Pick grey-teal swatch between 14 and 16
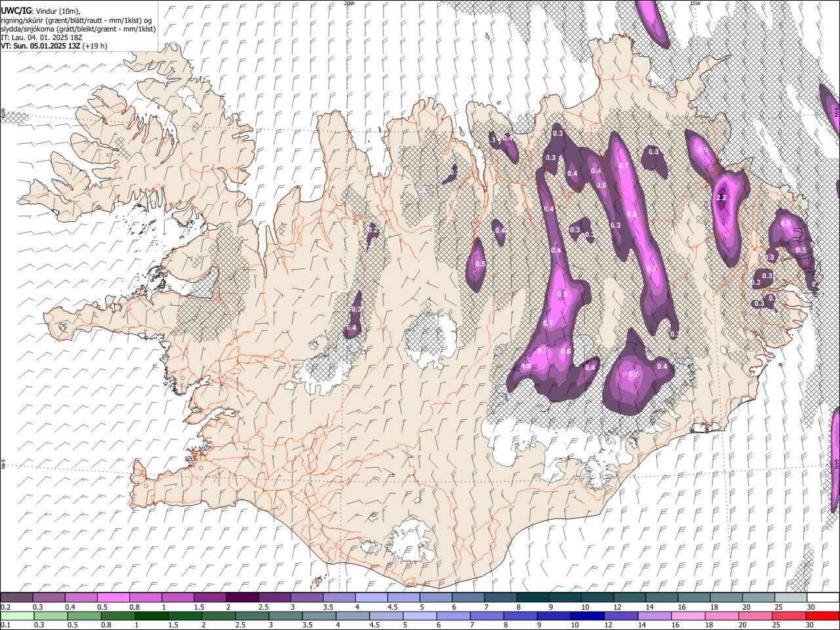 pos(662,597)
